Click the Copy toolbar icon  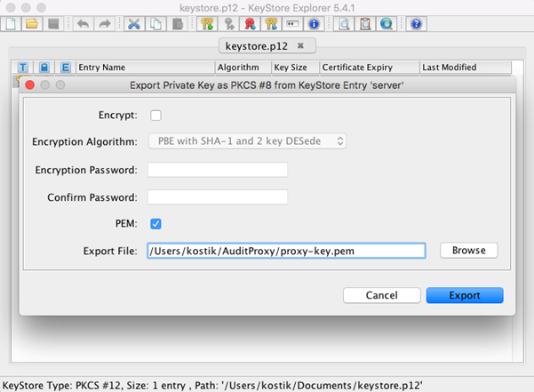[155, 24]
